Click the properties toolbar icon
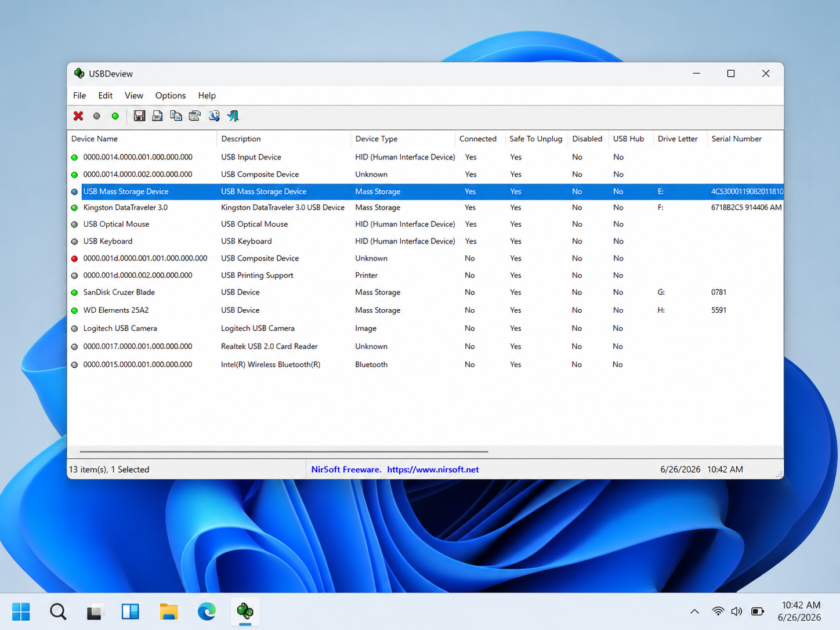 195,116
